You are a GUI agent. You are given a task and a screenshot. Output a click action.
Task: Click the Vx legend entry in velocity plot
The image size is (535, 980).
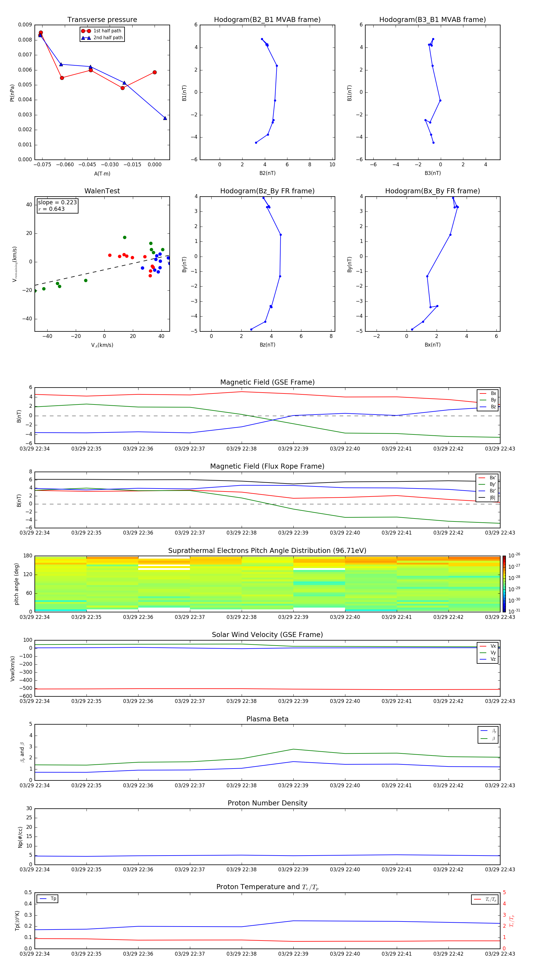(488, 647)
